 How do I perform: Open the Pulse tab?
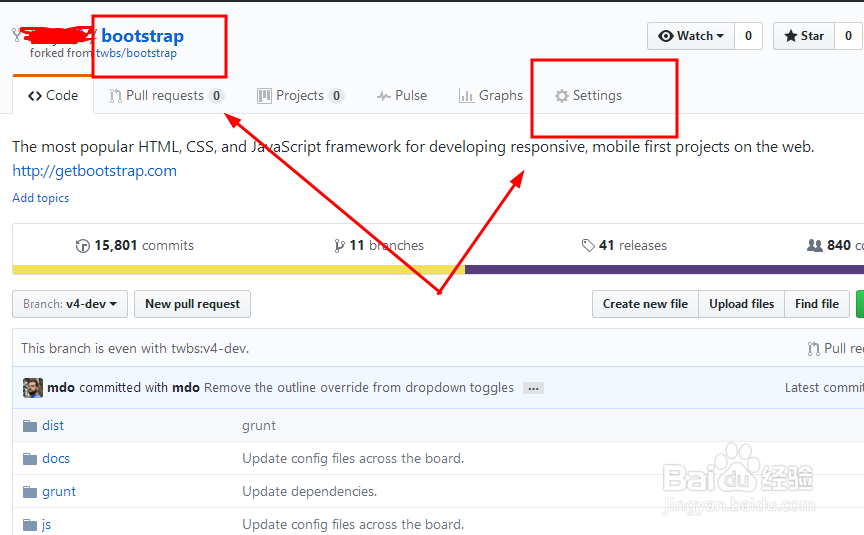(x=402, y=96)
